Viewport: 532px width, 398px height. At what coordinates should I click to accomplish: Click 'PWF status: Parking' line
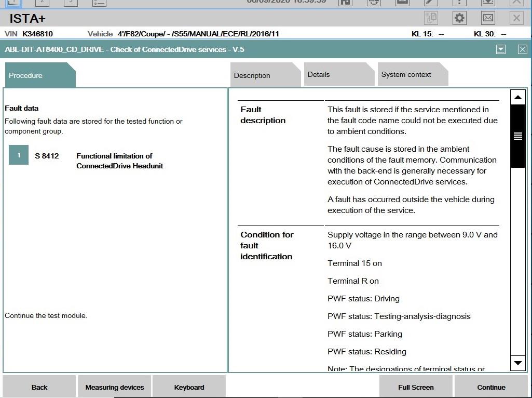[365, 334]
